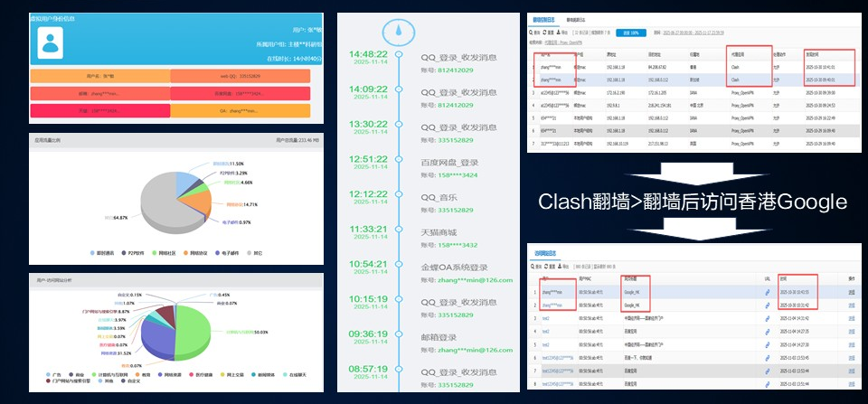Toggle 网络资源 legend in website analysis chart

171,375
